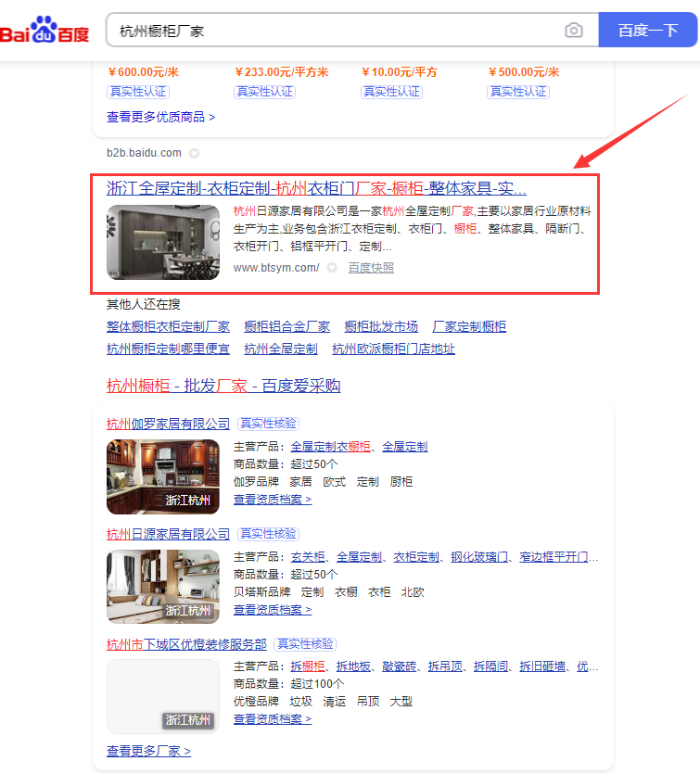
Task: Open 拆橱柜 product link for 优橙装修
Action: pyautogui.click(x=308, y=666)
